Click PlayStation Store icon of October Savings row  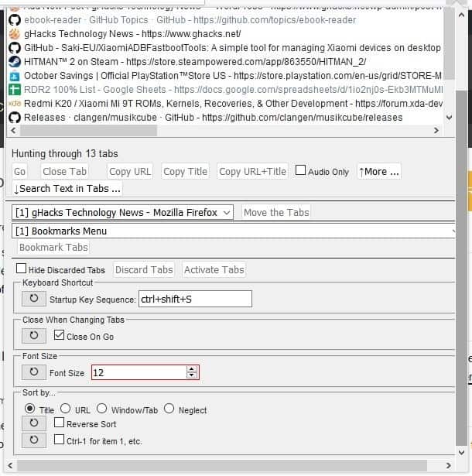14,76
